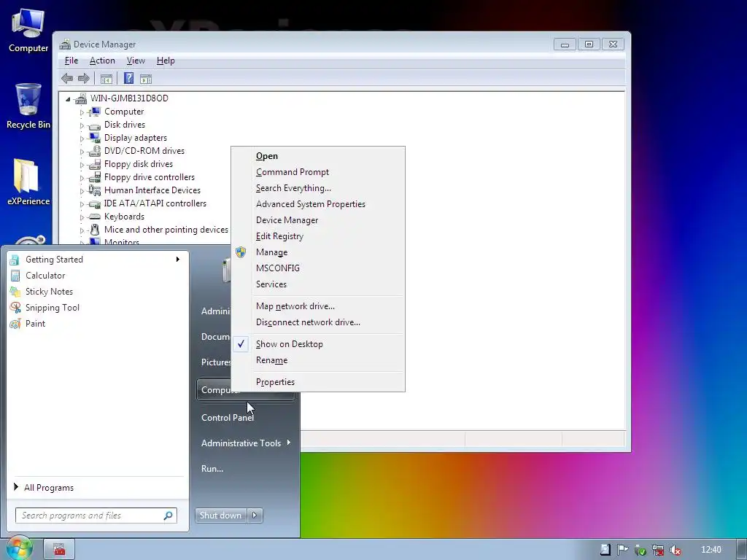Launch Paint from the Start menu
747x560 pixels.
35,324
